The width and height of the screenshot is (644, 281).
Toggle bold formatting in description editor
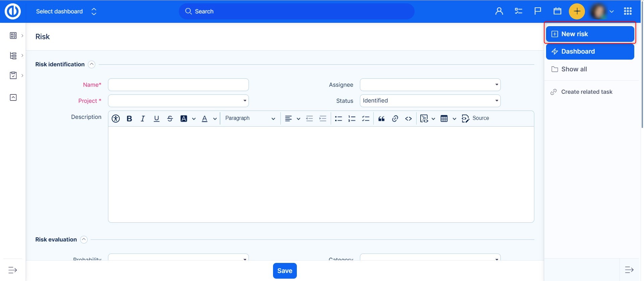[x=129, y=119]
